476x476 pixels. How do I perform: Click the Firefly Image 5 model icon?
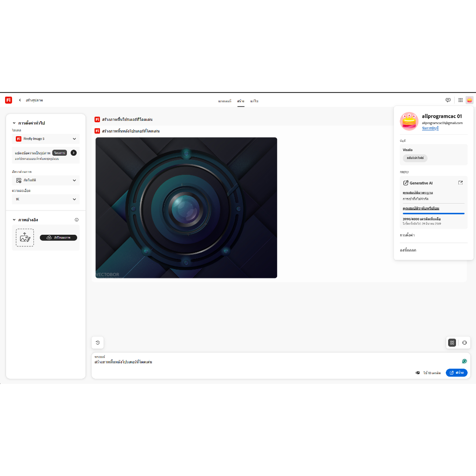tap(19, 139)
